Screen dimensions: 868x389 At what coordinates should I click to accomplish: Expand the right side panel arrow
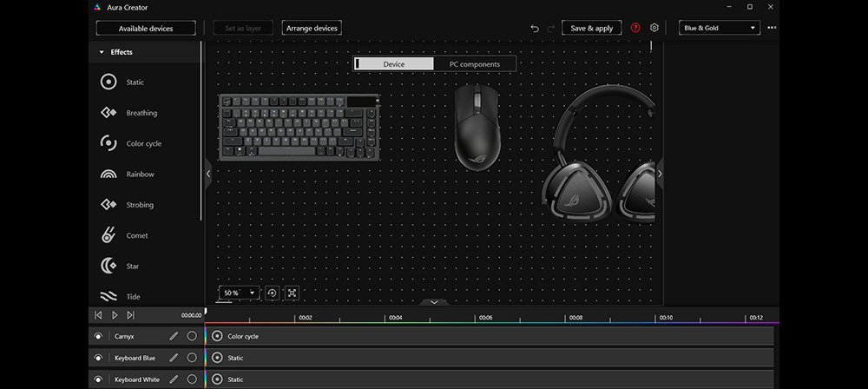[x=660, y=174]
